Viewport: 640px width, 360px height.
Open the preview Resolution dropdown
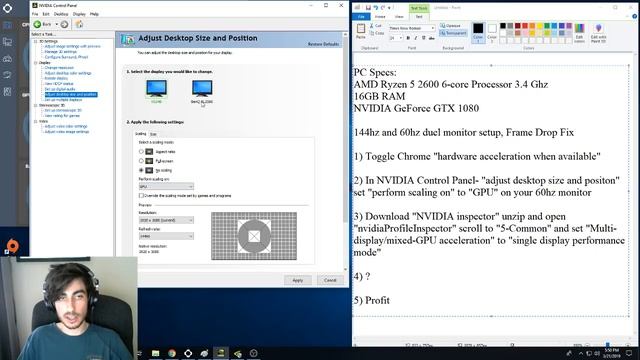[x=166, y=220]
